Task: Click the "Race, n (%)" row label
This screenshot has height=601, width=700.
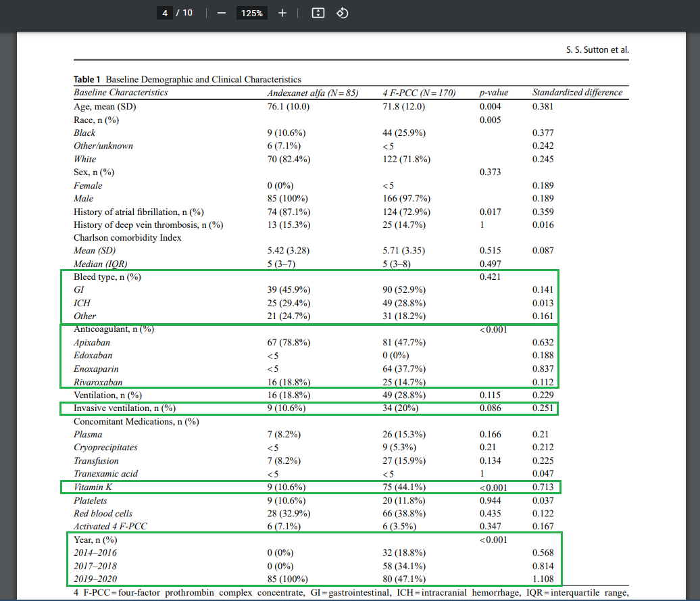Action: [97, 120]
